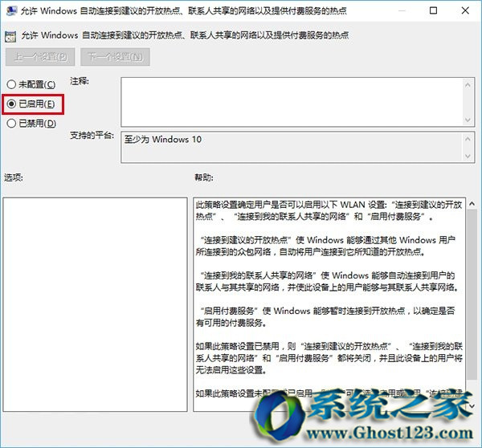Viewport: 482px width, 448px height.
Task: Click the help paragraph starting 如果此策略设置已禁用
Action: [x=329, y=358]
